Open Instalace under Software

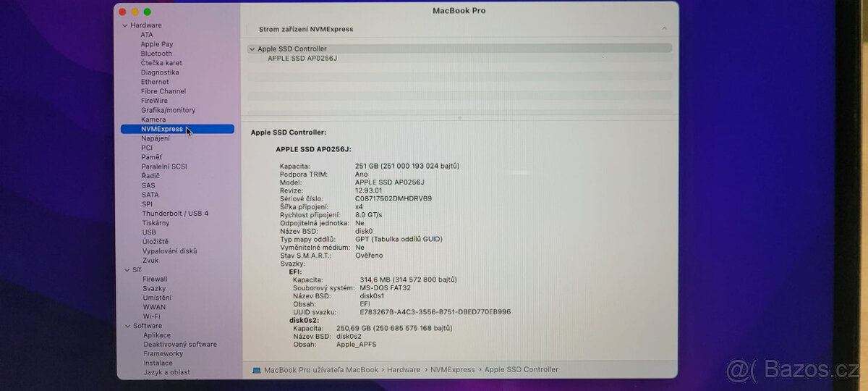[x=158, y=363]
